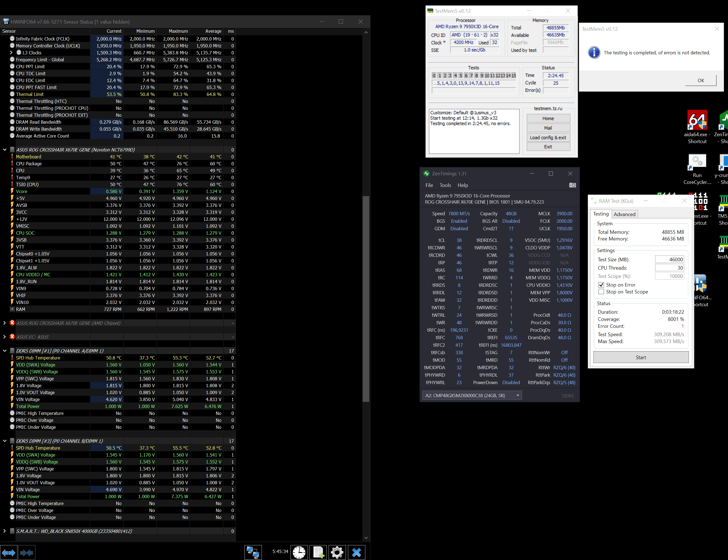Click the TestMem5 test order field
This screenshot has height=560, width=728.
pos(474,83)
